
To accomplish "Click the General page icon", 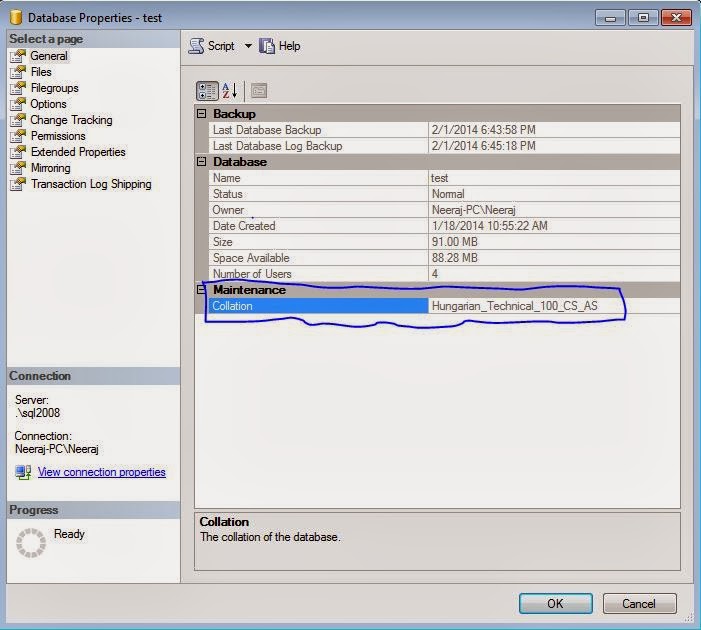I will (18, 56).
